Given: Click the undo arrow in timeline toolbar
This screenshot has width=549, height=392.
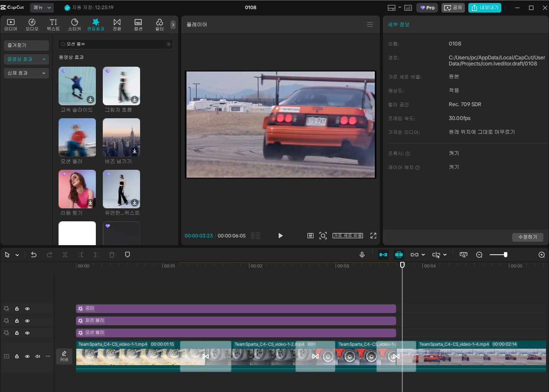Looking at the screenshot, I should (34, 255).
